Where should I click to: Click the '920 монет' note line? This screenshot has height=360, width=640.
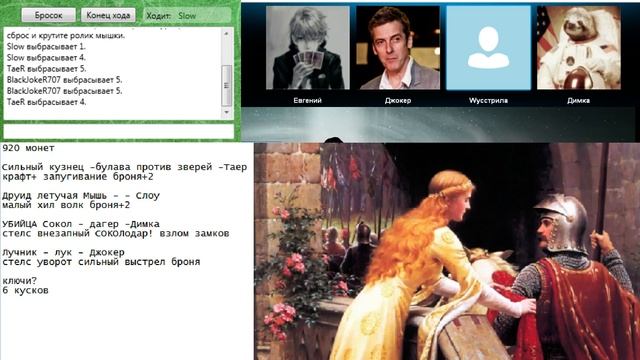(x=28, y=148)
